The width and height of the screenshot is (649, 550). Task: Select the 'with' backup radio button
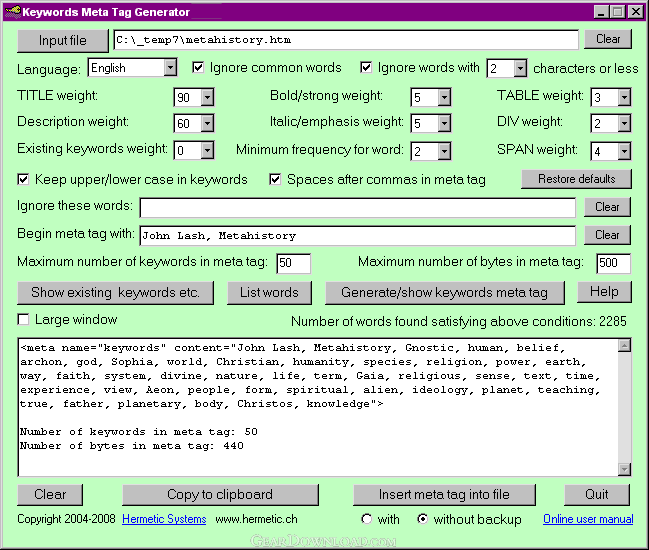click(x=367, y=520)
